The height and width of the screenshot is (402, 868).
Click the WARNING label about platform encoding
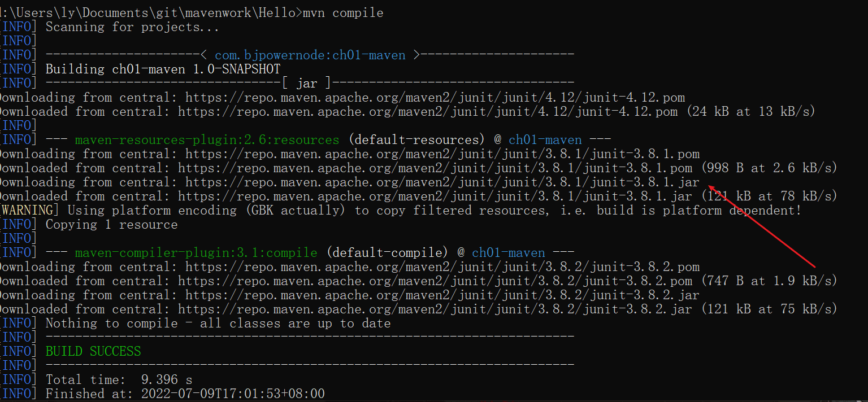click(x=33, y=210)
